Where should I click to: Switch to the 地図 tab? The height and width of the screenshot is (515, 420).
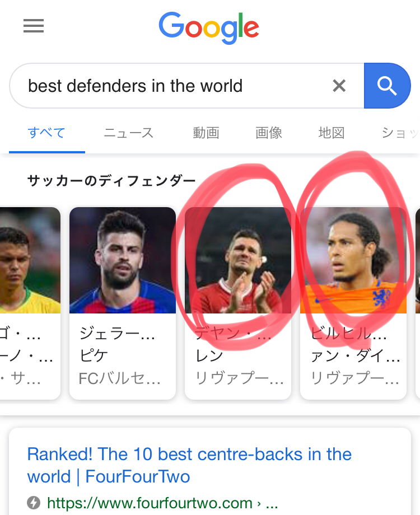(331, 133)
